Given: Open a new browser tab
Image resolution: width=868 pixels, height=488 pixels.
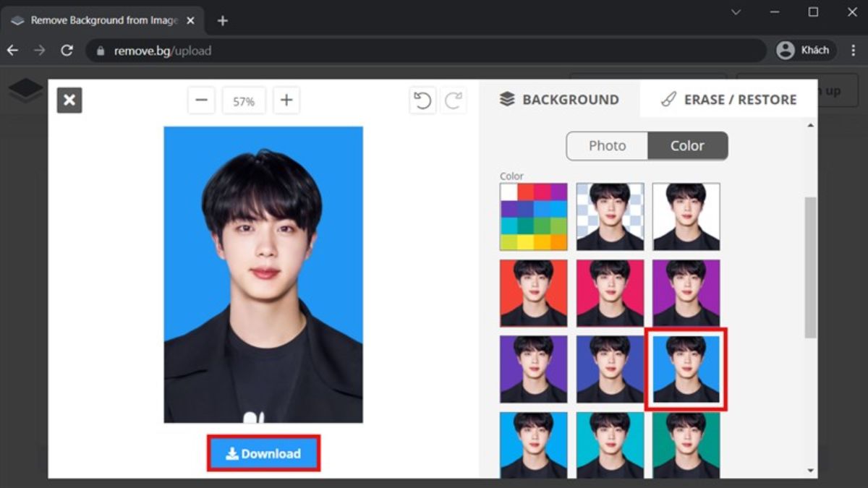Looking at the screenshot, I should pyautogui.click(x=223, y=20).
